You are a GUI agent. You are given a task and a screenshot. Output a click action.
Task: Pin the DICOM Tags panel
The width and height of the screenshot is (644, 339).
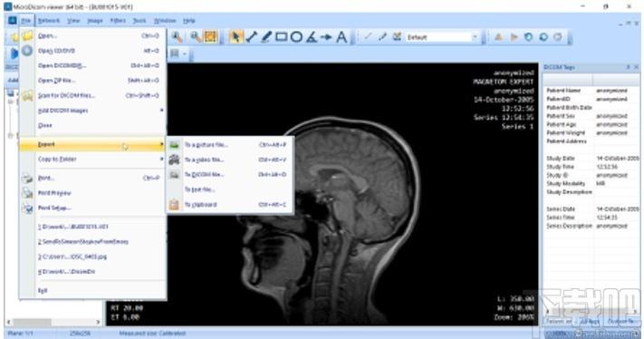(x=628, y=67)
